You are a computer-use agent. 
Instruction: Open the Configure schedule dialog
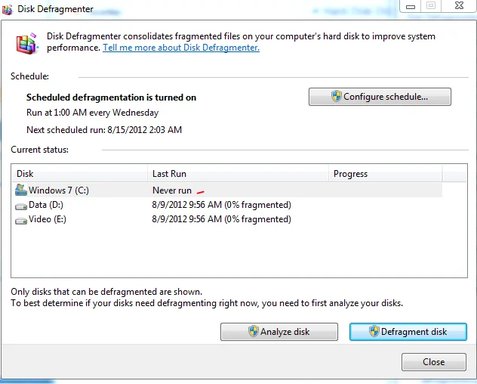tap(380, 97)
